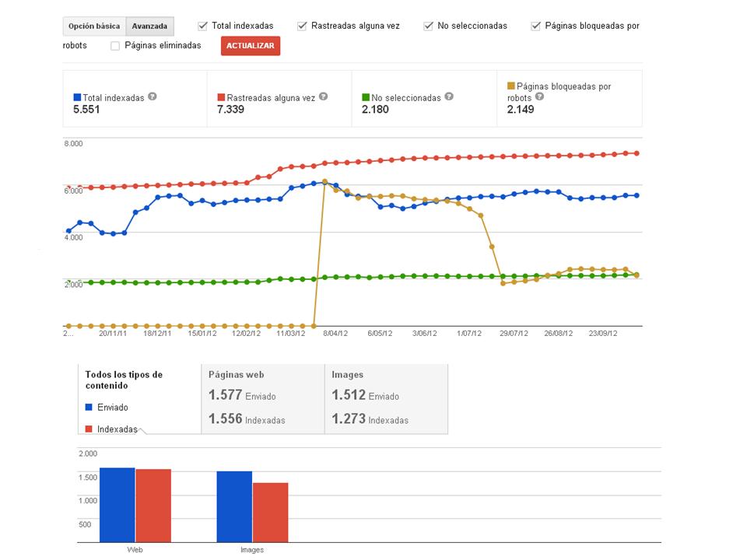
Task: Enable the Páginas eliminadas checkbox
Action: tap(115, 45)
